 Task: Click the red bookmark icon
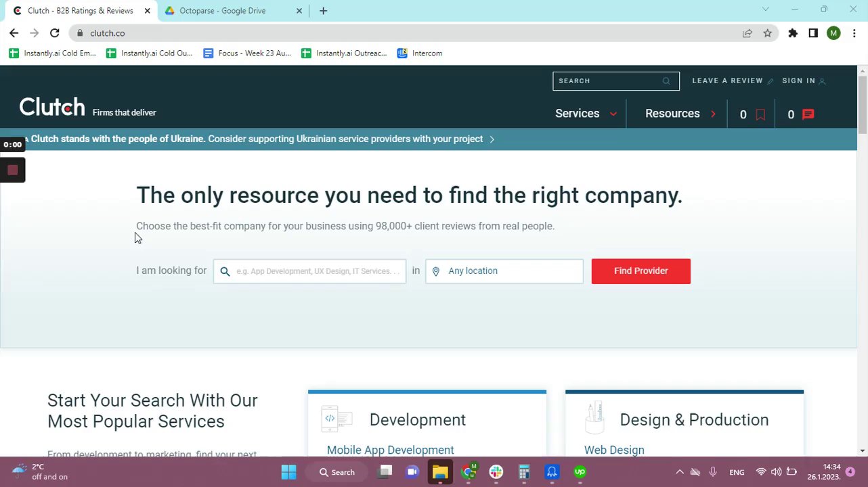(760, 114)
